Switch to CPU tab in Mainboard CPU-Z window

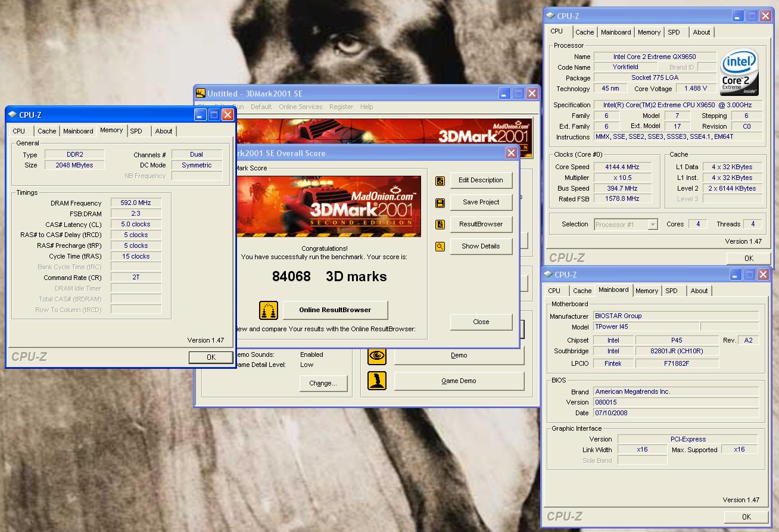(x=554, y=291)
